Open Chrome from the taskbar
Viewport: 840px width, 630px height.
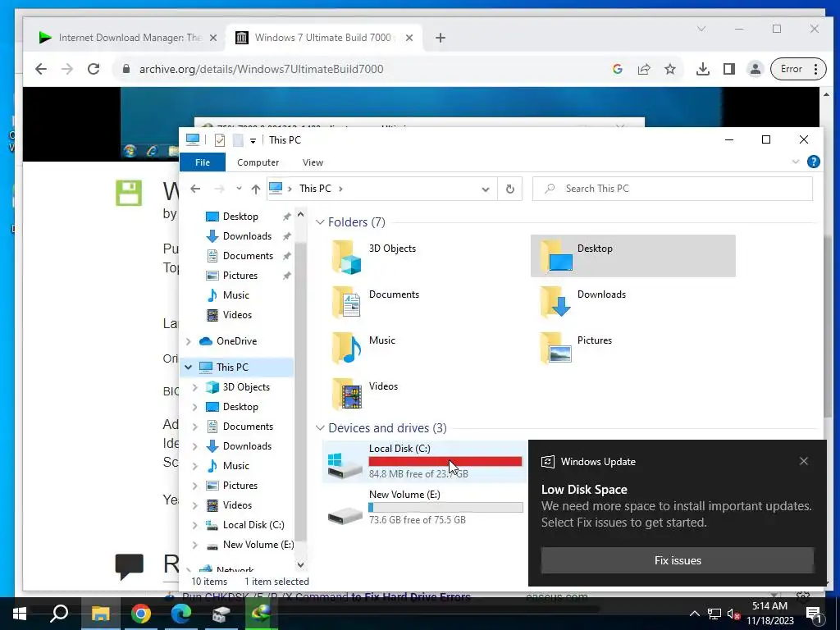141,614
